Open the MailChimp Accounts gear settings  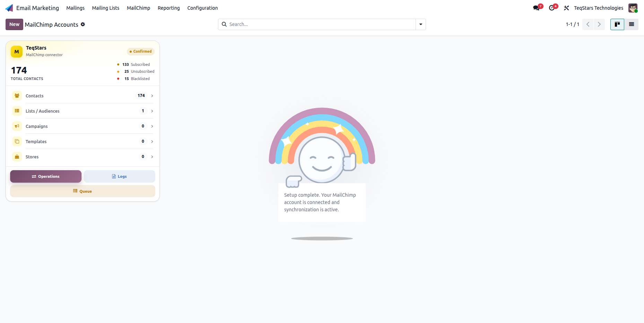83,24
